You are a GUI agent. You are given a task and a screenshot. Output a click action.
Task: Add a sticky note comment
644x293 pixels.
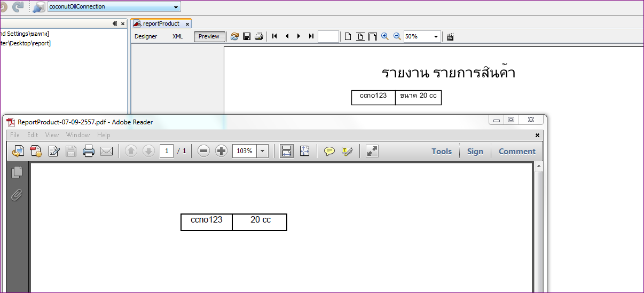(329, 151)
